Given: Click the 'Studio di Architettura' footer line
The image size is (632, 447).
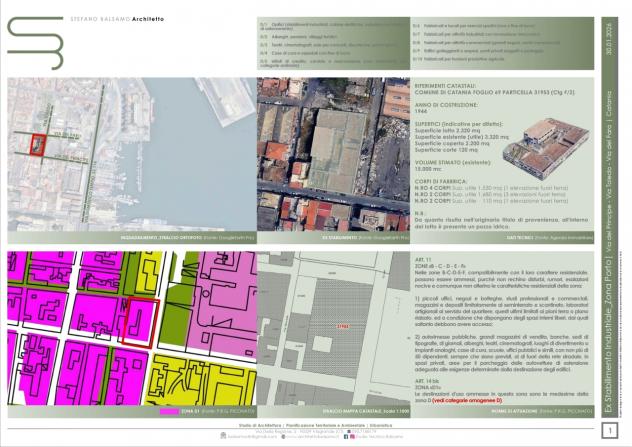Looking at the screenshot, I should coord(315,425).
